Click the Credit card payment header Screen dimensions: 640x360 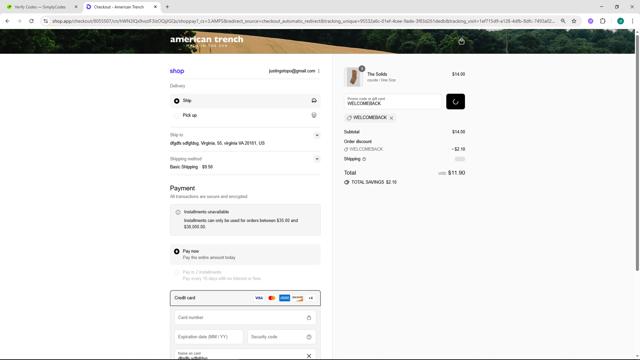tap(245, 298)
